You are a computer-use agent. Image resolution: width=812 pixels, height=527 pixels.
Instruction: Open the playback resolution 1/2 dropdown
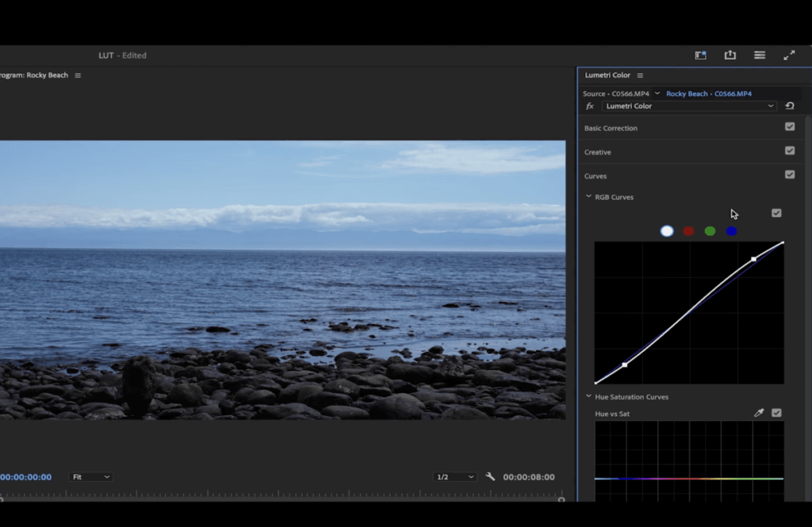(454, 476)
